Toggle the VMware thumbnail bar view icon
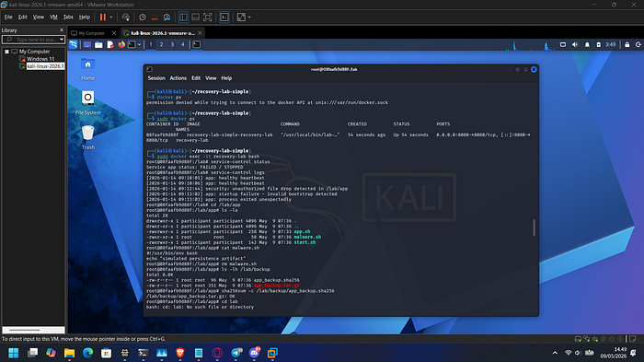The height and width of the screenshot is (362, 644). (195, 18)
